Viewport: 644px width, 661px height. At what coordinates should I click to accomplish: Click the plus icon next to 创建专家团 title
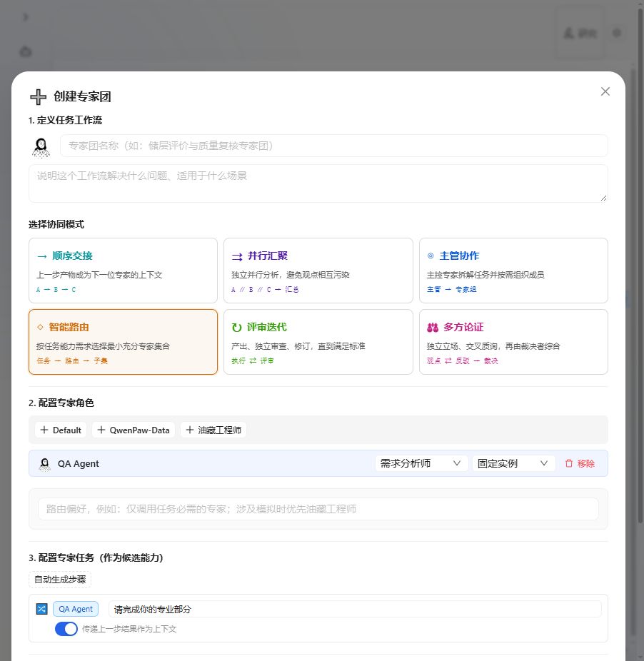point(38,96)
